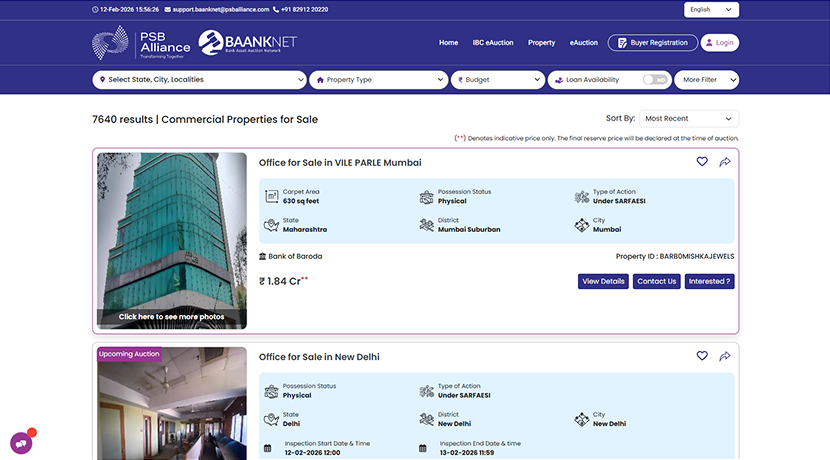830x460 pixels.
Task: Expand the More Filter options
Action: point(706,80)
